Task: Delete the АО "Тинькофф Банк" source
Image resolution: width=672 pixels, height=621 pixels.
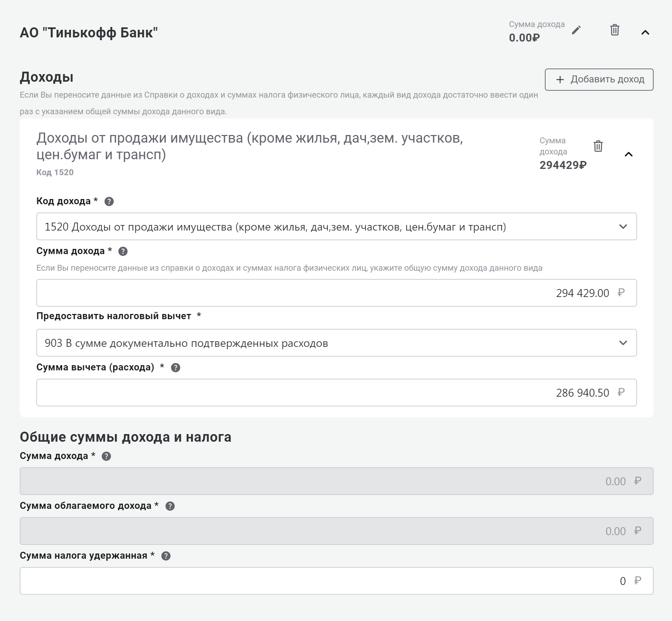Action: tap(615, 30)
